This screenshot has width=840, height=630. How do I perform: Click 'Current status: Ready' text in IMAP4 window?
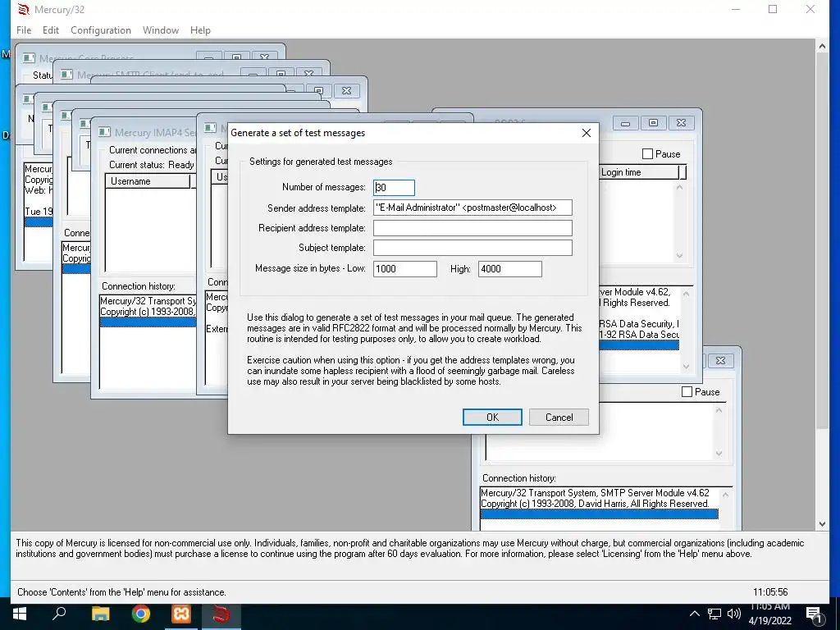click(152, 164)
